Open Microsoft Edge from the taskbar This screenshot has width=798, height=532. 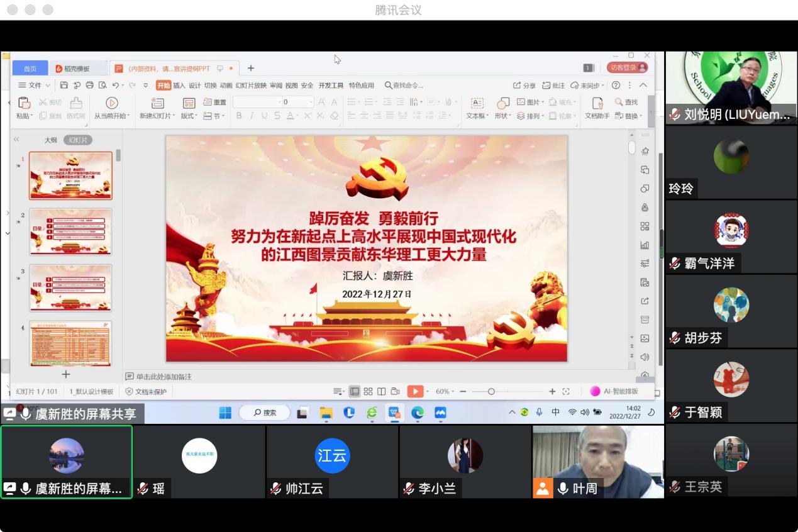point(418,413)
